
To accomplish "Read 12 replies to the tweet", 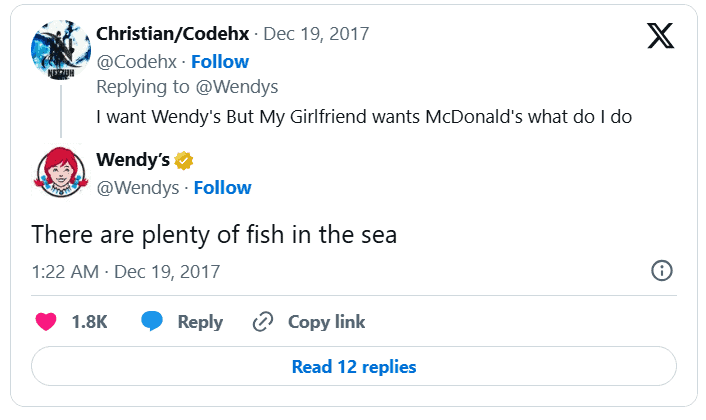I will (x=353, y=367).
